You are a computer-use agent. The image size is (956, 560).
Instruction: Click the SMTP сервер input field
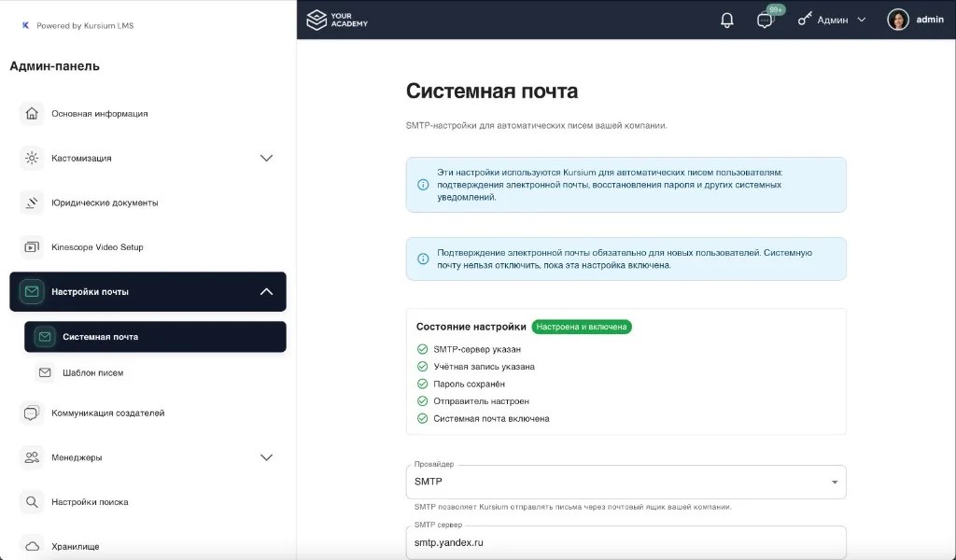coord(626,542)
